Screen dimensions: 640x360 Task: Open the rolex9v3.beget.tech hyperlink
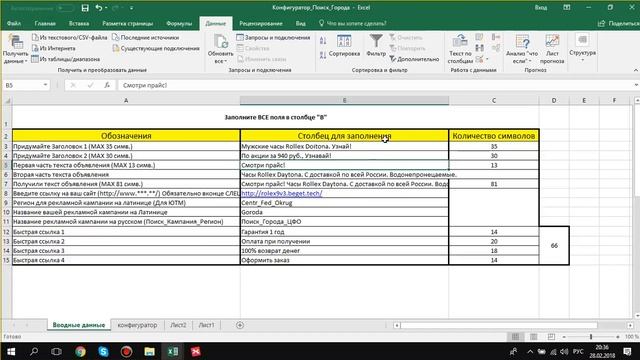point(282,193)
